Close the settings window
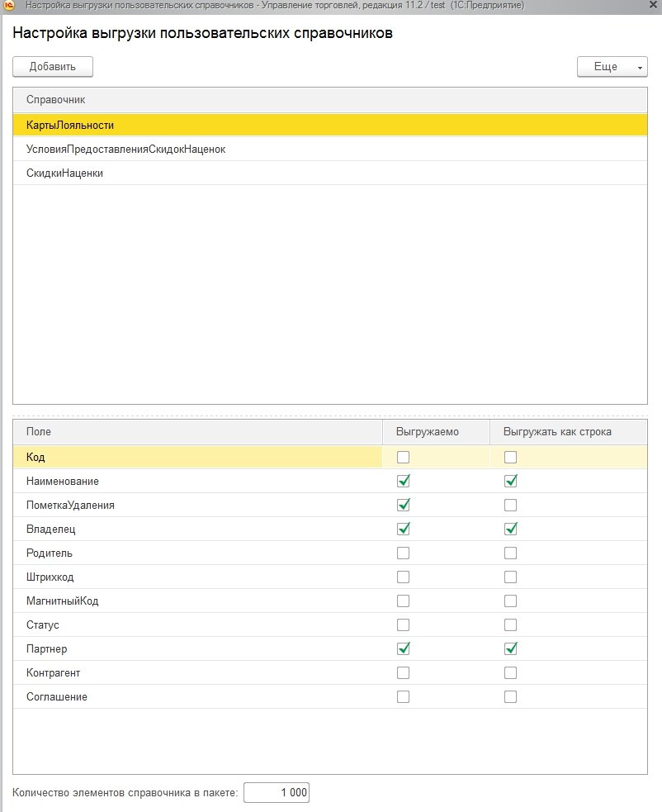The width and height of the screenshot is (662, 812). click(653, 5)
